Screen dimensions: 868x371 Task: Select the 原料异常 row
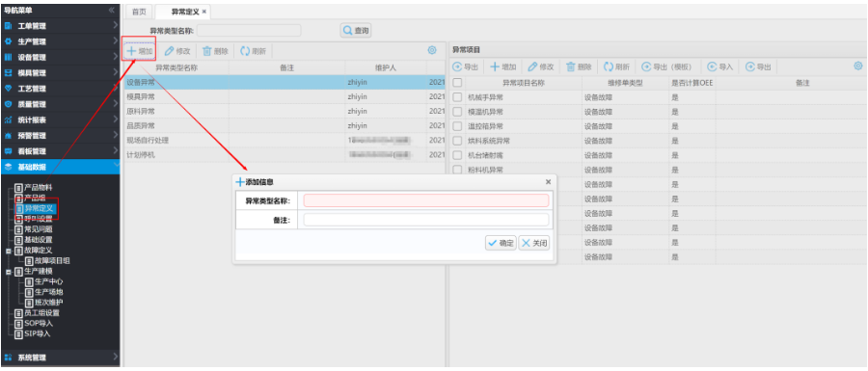[x=285, y=111]
